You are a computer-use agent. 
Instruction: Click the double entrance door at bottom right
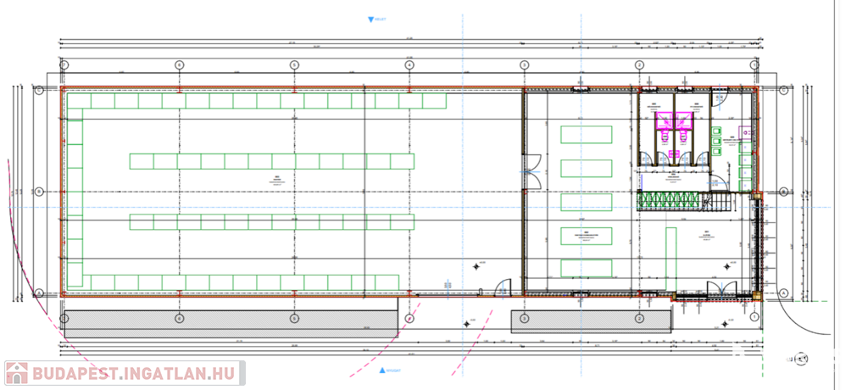click(x=718, y=289)
